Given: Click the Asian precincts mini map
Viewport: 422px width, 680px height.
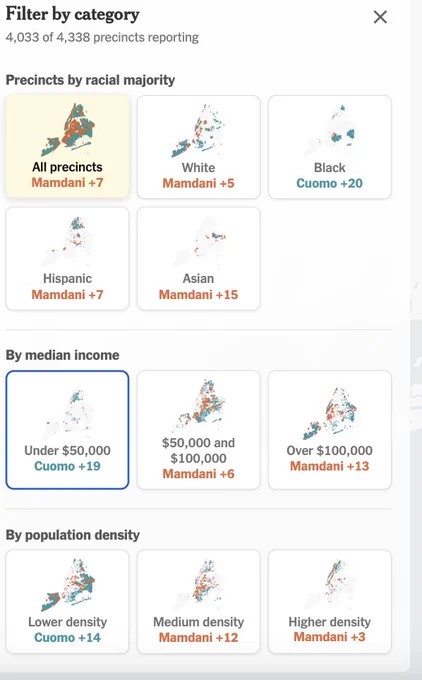Looking at the screenshot, I should (x=199, y=242).
